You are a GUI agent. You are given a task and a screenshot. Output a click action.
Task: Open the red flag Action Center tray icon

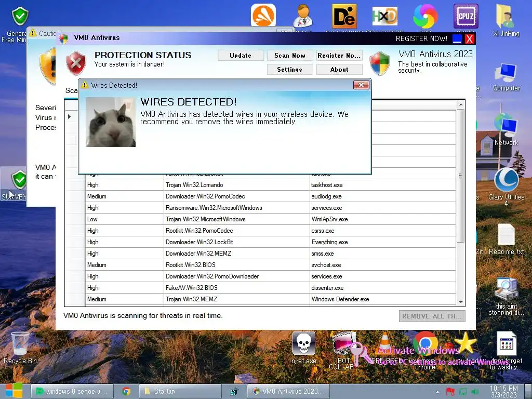pos(450,392)
